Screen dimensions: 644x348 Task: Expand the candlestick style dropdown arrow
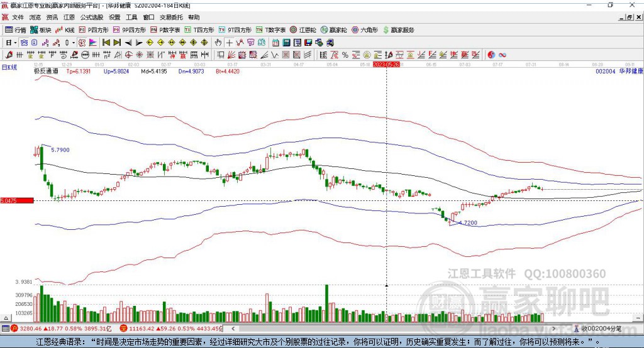click(74, 42)
